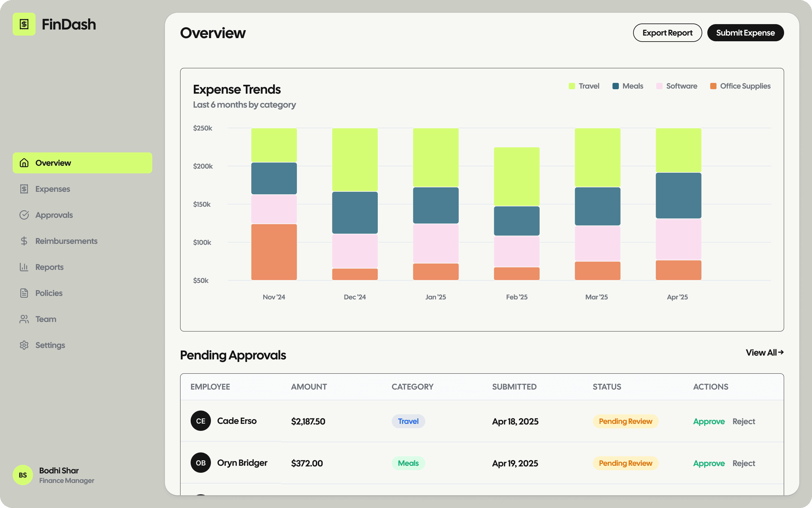The height and width of the screenshot is (508, 812).
Task: Click the Bodhi Shar profile name
Action: click(59, 470)
